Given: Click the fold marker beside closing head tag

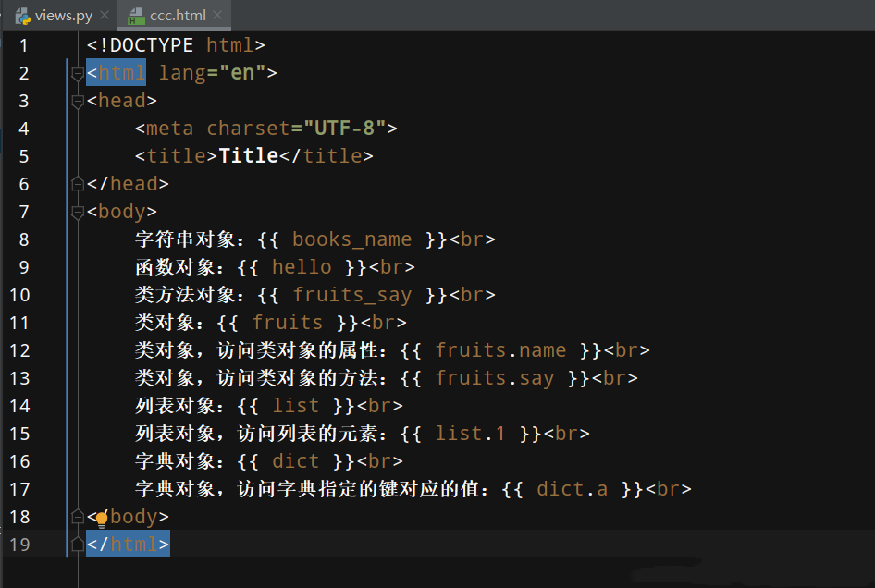Looking at the screenshot, I should coord(77,184).
